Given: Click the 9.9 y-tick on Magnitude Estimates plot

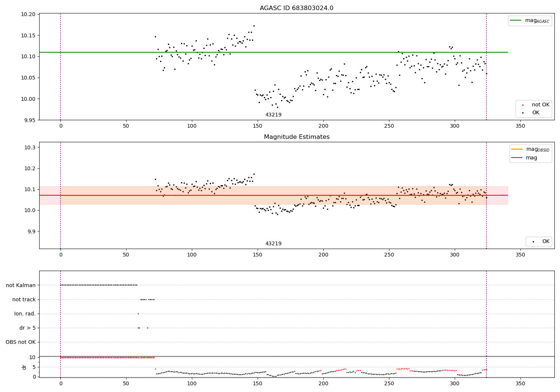Looking at the screenshot, I should 31,231.
